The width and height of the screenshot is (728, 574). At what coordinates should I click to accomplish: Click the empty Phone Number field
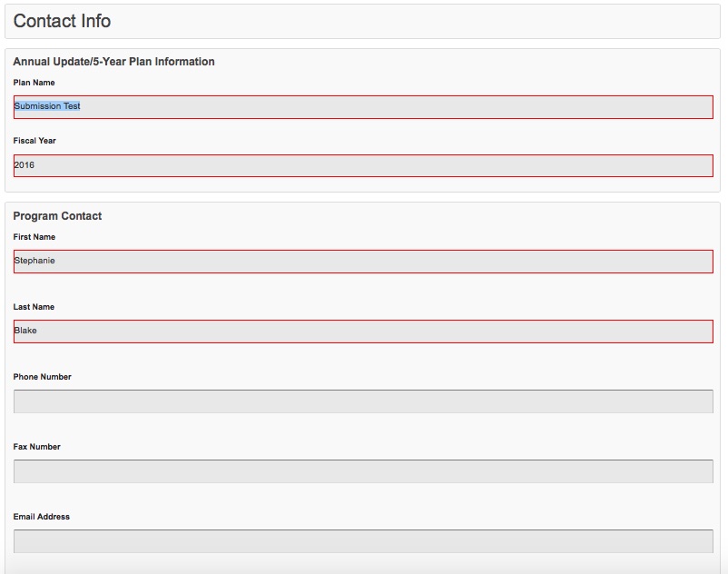(363, 401)
